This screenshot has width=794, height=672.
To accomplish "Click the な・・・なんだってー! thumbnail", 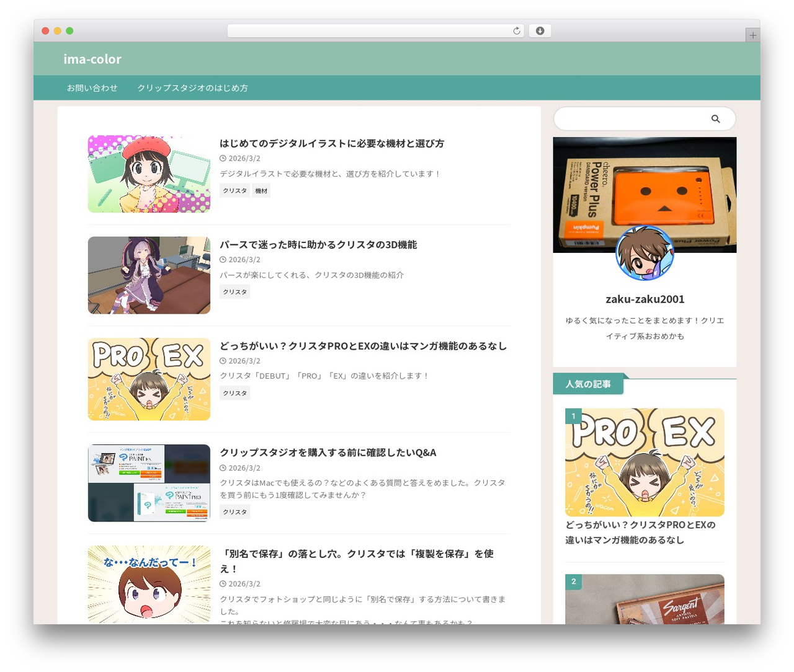I will (x=149, y=585).
